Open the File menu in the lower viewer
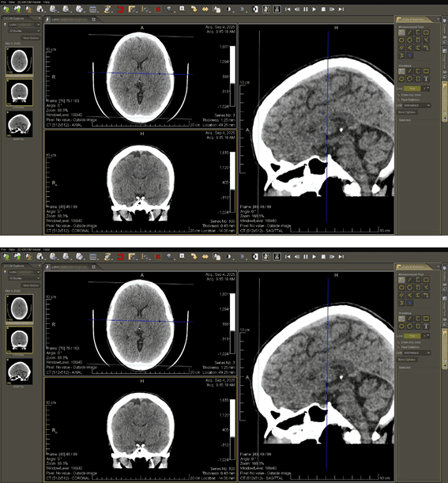 (3, 249)
